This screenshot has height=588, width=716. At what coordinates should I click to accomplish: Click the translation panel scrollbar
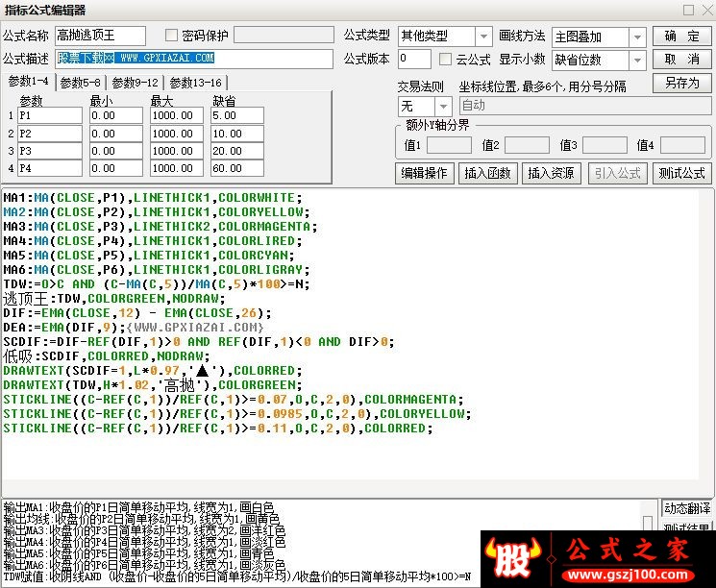point(647,523)
